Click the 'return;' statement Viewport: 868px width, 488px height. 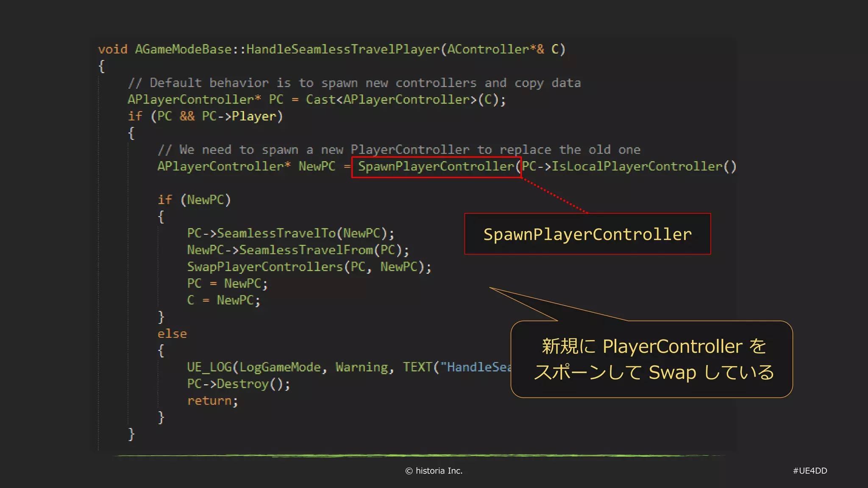coord(213,401)
